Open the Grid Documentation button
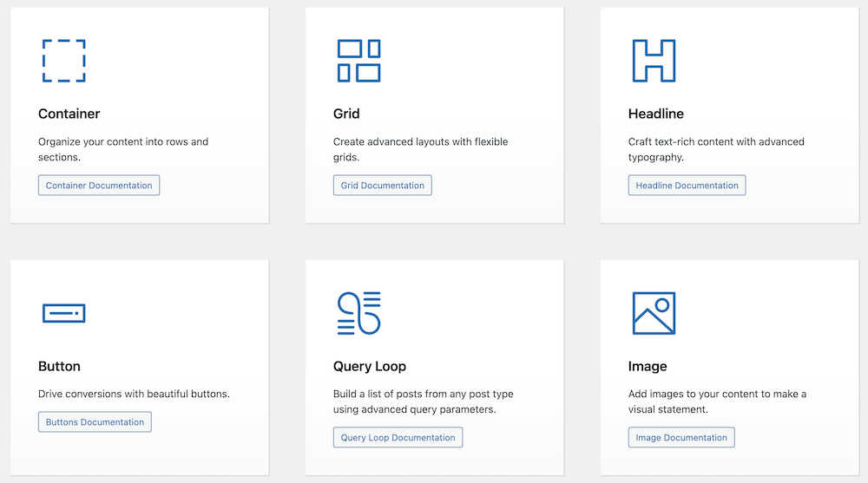The height and width of the screenshot is (483, 868). point(382,186)
